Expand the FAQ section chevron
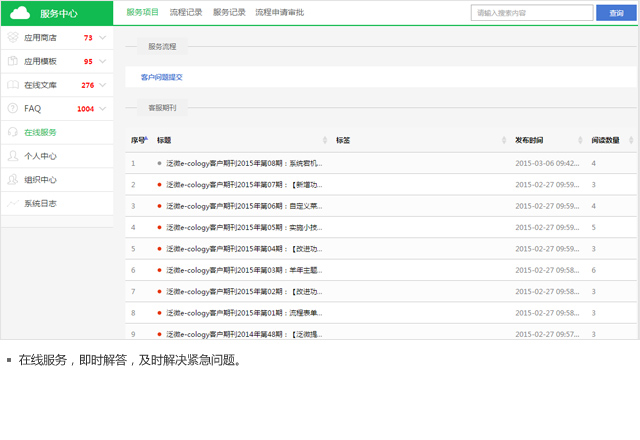This screenshot has height=440, width=640. click(x=103, y=108)
